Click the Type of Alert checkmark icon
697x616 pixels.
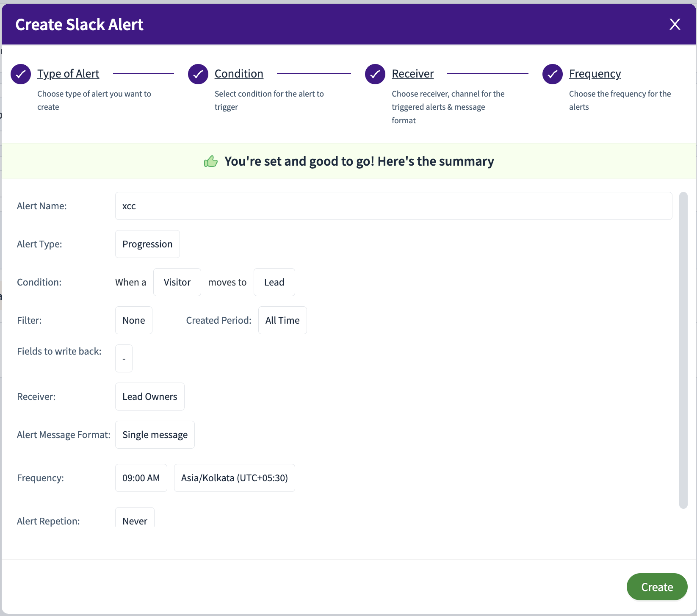click(x=21, y=74)
